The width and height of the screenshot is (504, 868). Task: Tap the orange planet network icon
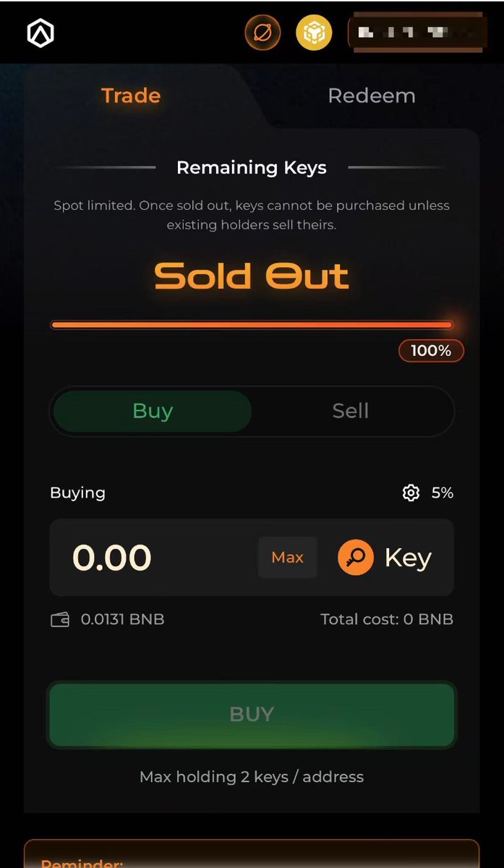coord(262,33)
